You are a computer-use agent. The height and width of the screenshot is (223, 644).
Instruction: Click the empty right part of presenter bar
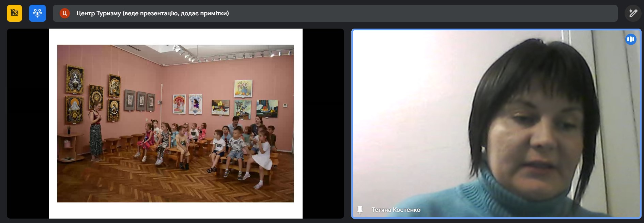coord(443,13)
